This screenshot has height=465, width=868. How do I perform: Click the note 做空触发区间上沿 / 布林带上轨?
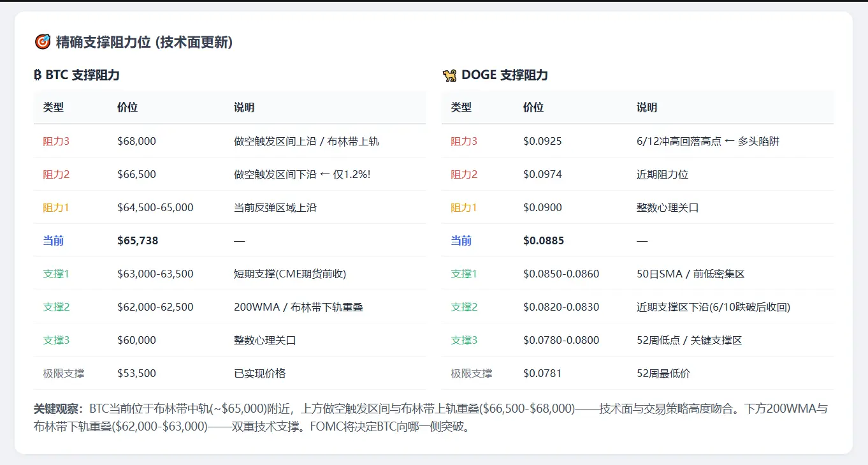click(307, 141)
